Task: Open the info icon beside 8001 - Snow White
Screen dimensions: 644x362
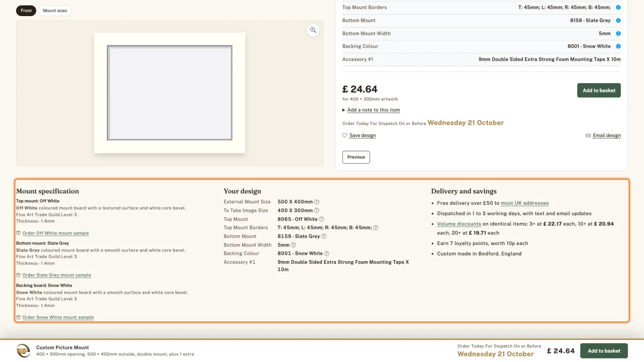Action: (x=618, y=46)
